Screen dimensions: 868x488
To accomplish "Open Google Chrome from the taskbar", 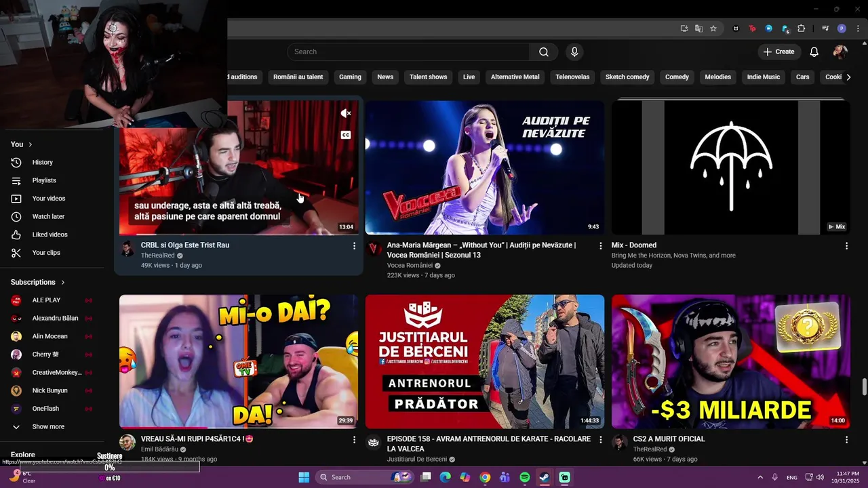I will (485, 477).
